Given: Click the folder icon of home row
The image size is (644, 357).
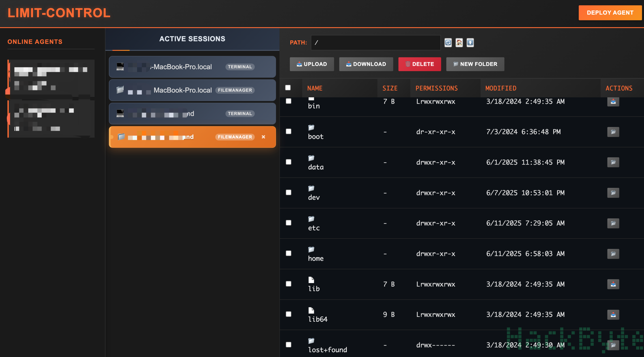Looking at the screenshot, I should (311, 250).
